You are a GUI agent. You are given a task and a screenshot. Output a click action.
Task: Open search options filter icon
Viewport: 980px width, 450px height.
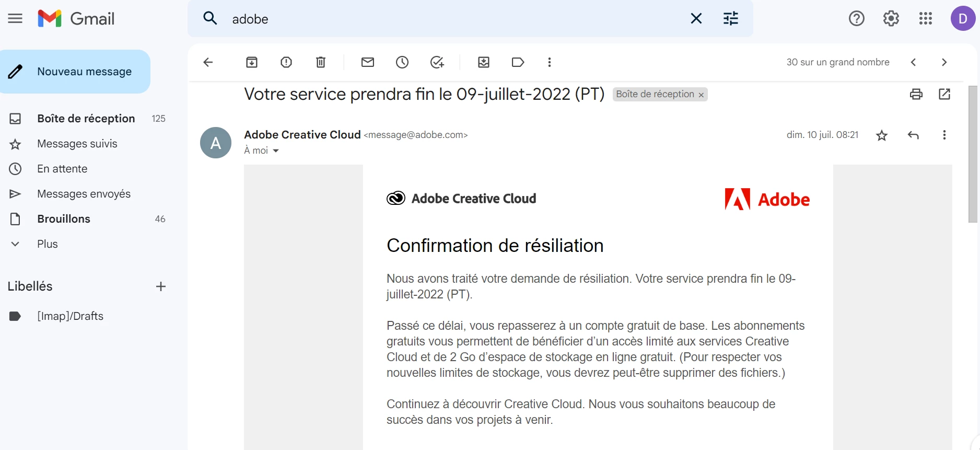point(730,19)
